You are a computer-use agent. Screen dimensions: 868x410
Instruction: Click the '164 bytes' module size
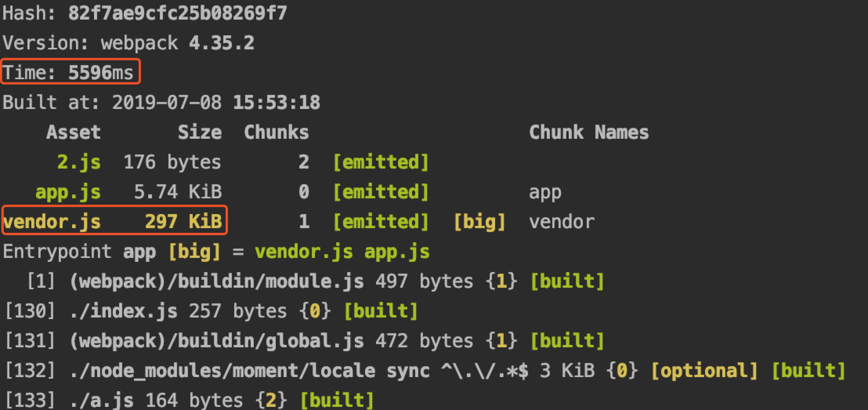tap(194, 400)
